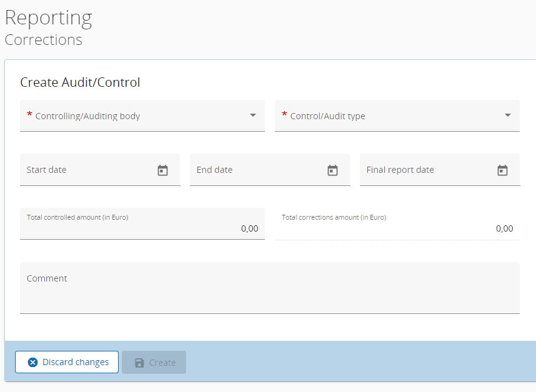Viewport: 536px width, 392px height.
Task: Click the Reporting page heading
Action: [49, 17]
